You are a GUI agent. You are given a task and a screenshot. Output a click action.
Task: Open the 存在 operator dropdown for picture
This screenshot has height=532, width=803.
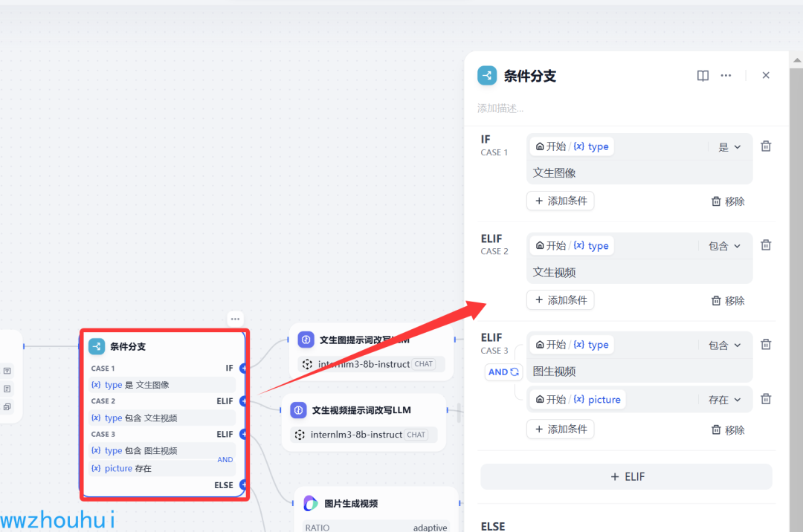[x=725, y=400]
